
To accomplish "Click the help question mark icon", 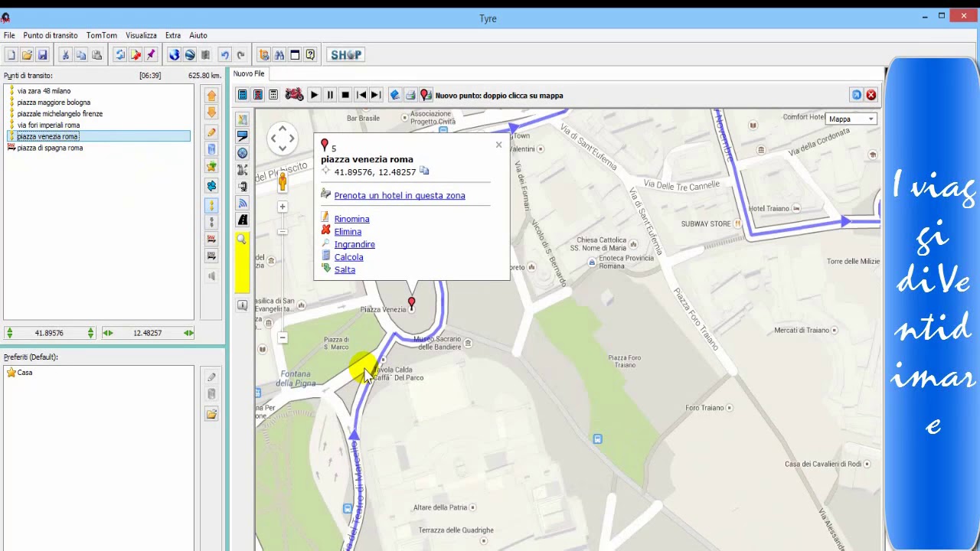I will tap(310, 55).
